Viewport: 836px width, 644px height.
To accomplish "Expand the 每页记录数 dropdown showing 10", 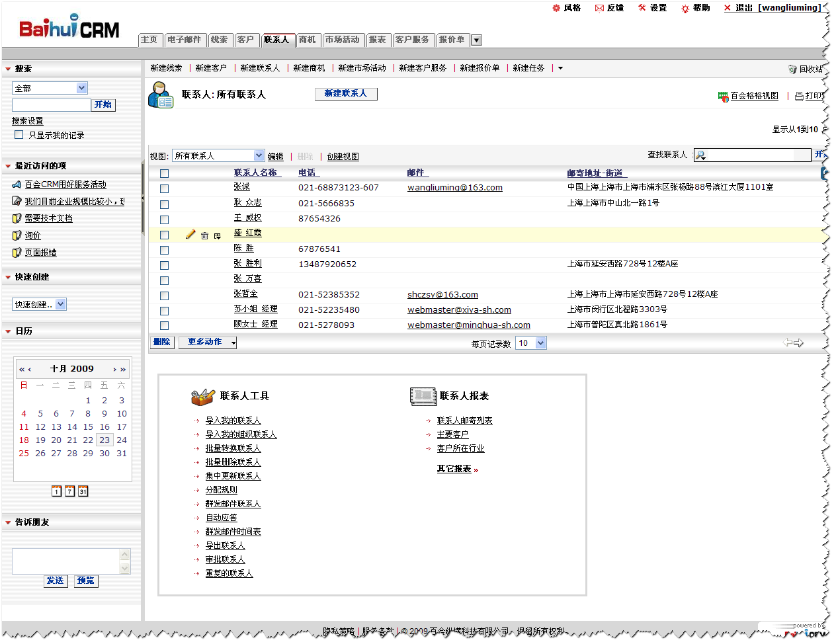I will 531,343.
